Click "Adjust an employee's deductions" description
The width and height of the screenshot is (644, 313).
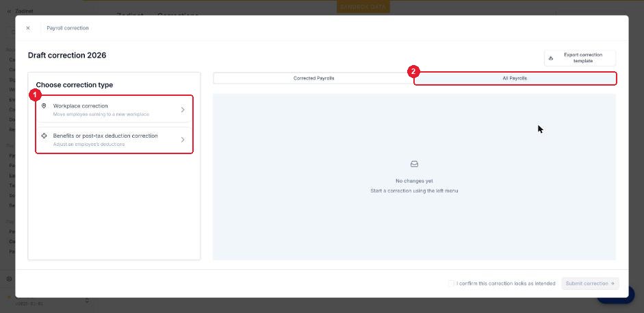pyautogui.click(x=89, y=145)
